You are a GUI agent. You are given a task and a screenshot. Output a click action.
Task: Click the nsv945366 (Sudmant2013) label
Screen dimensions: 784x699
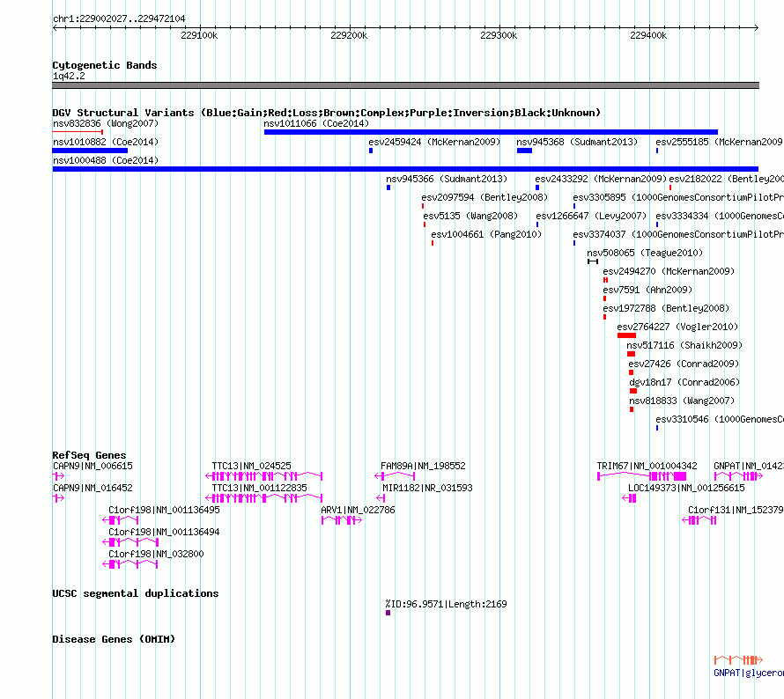click(x=447, y=179)
